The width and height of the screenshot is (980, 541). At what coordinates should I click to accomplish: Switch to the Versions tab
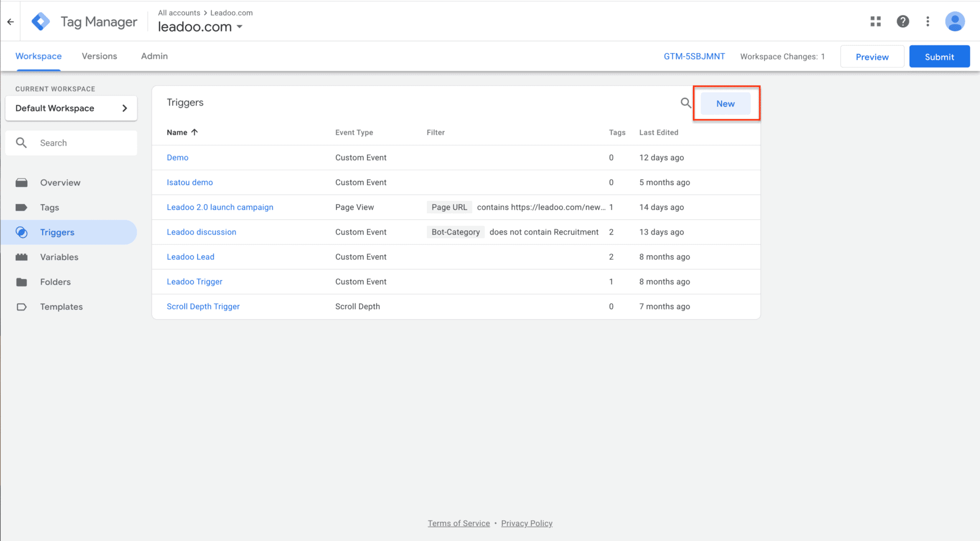coord(99,56)
